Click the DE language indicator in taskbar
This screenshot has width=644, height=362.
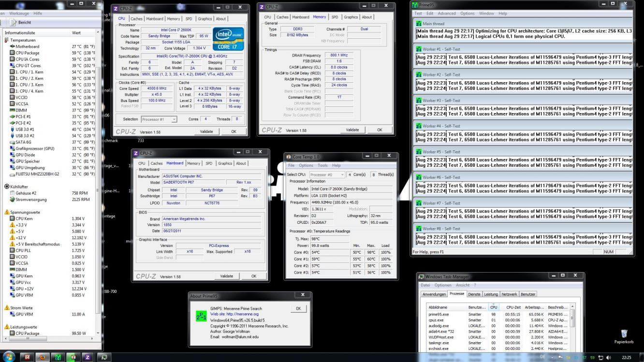542,357
